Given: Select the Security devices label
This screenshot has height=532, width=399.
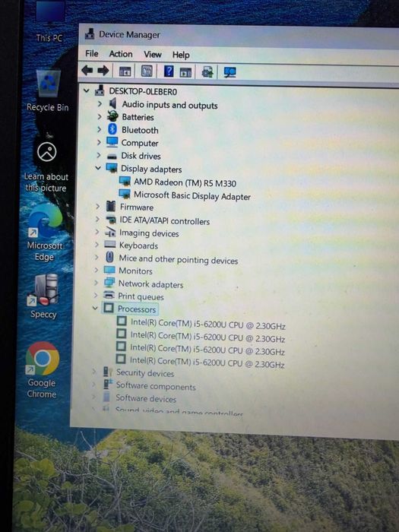Looking at the screenshot, I should point(145,373).
